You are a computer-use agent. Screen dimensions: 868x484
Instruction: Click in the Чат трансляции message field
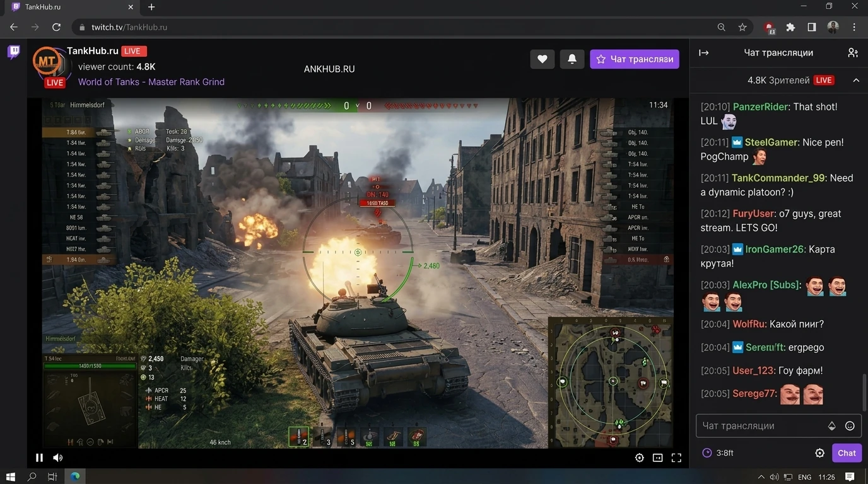tap(778, 426)
